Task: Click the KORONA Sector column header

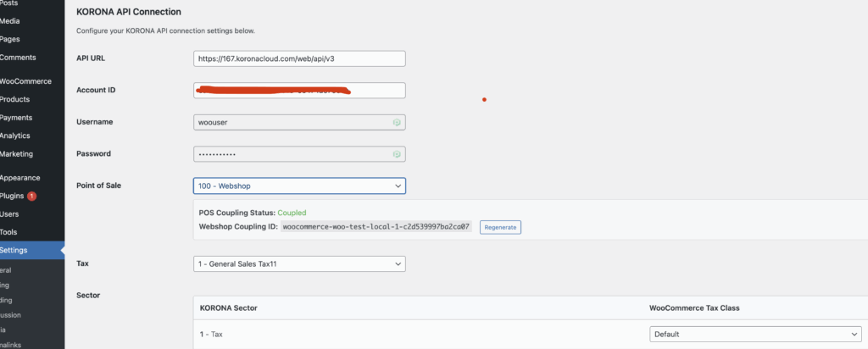Action: click(x=228, y=307)
